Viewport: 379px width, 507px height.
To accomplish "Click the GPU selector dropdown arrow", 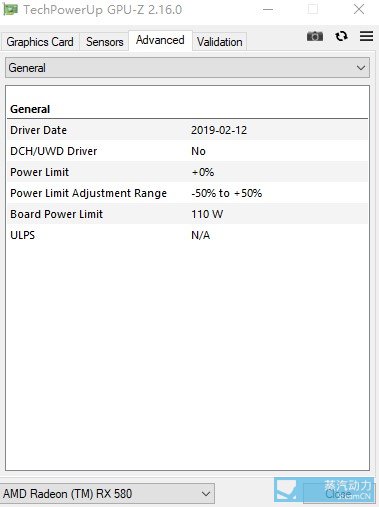I will 206,494.
